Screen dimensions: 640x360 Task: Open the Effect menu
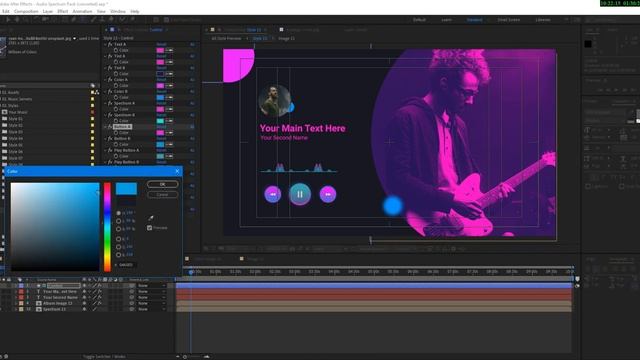pos(63,11)
